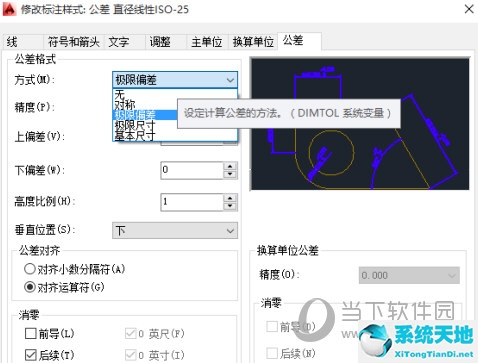Increase the 高度比例 value with up arrow

[x=230, y=198]
